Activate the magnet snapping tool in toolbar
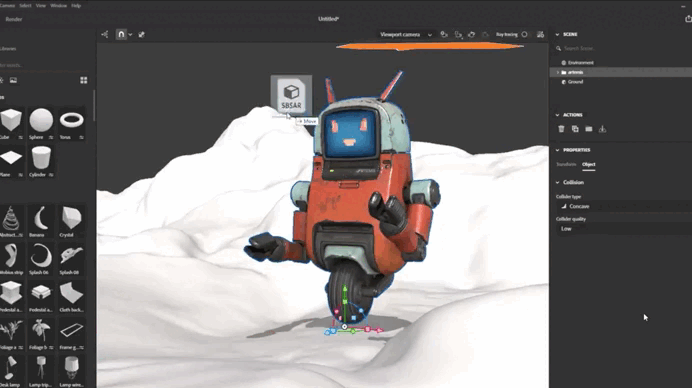Image resolution: width=692 pixels, height=388 pixels. 121,34
